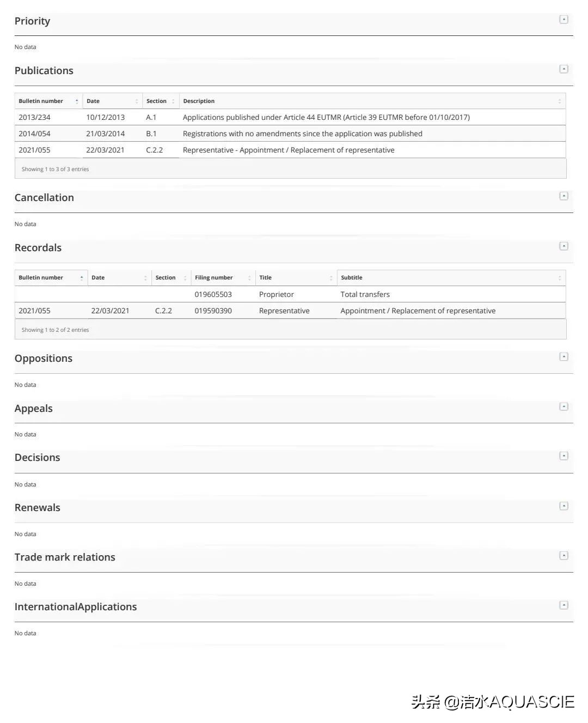Sort Publications table by Date

(112, 101)
